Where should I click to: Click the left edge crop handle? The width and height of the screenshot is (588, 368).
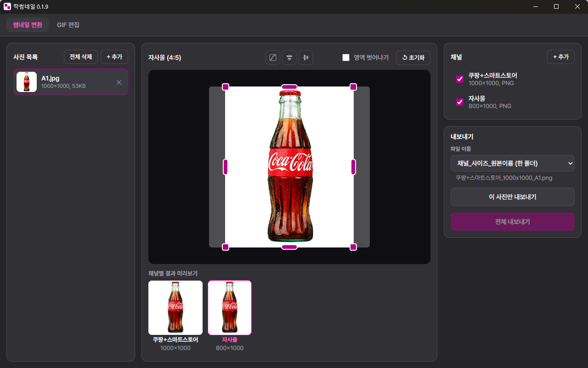point(226,167)
